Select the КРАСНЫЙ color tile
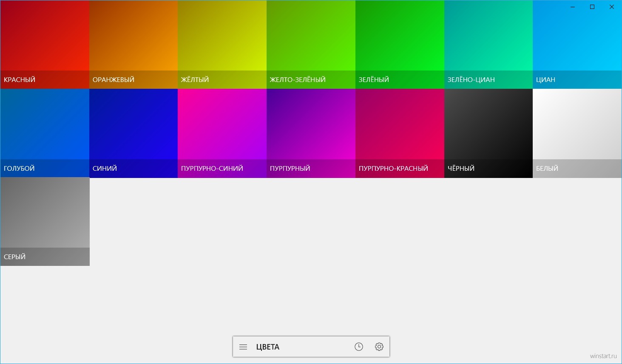 click(45, 45)
